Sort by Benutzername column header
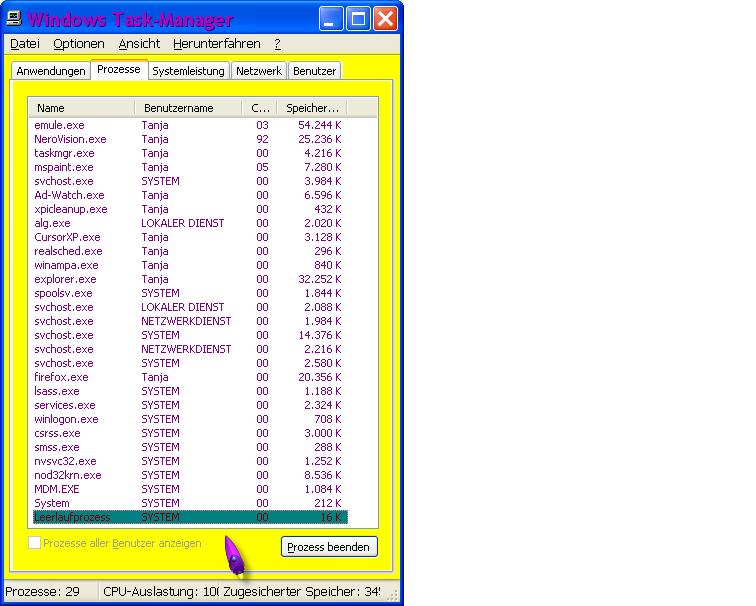 (x=190, y=108)
